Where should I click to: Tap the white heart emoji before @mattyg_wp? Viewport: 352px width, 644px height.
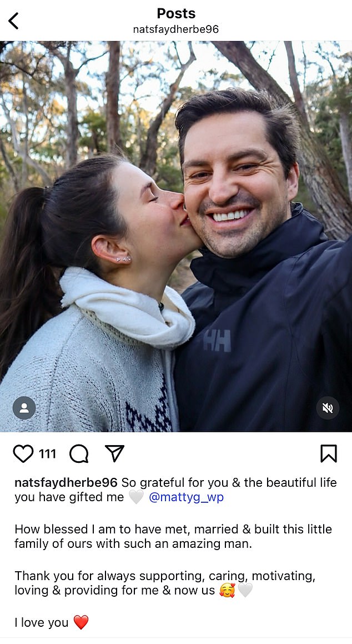coord(136,497)
